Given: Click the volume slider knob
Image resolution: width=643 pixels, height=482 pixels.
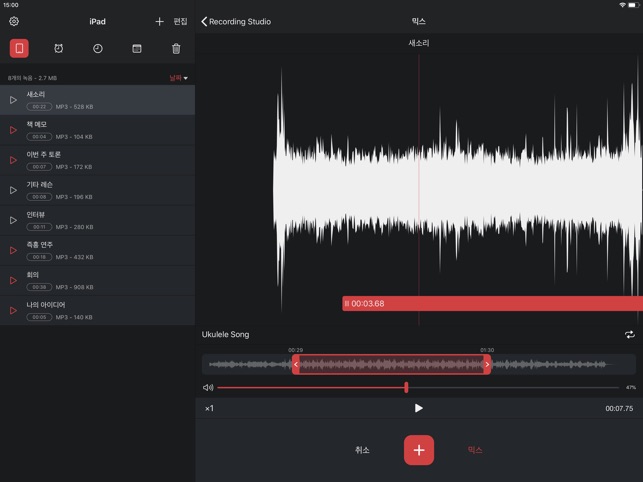Looking at the screenshot, I should [x=406, y=387].
